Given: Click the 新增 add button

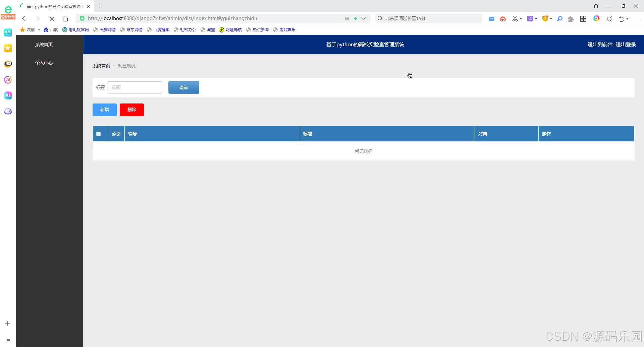Looking at the screenshot, I should (104, 110).
